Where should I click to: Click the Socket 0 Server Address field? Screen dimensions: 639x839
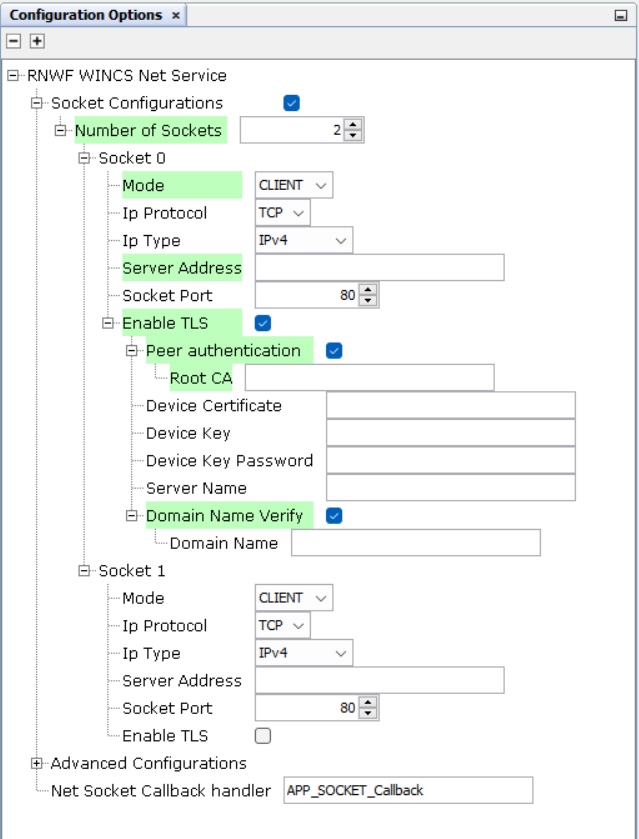tap(379, 268)
